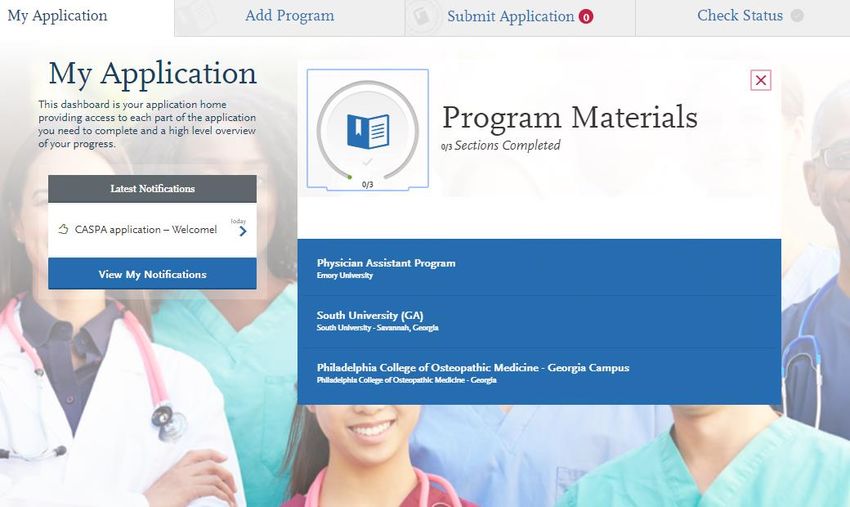Click the My Application page heading
The width and height of the screenshot is (850, 507).
pos(152,74)
